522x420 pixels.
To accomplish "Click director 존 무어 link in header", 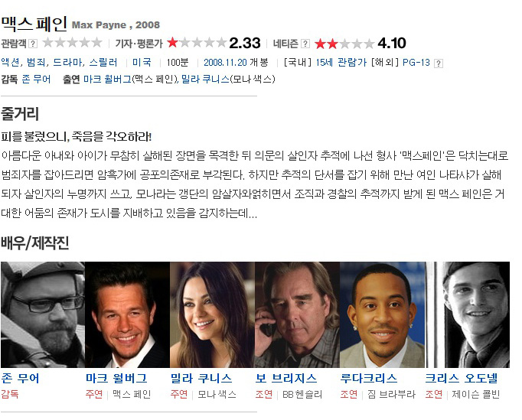I will point(36,80).
